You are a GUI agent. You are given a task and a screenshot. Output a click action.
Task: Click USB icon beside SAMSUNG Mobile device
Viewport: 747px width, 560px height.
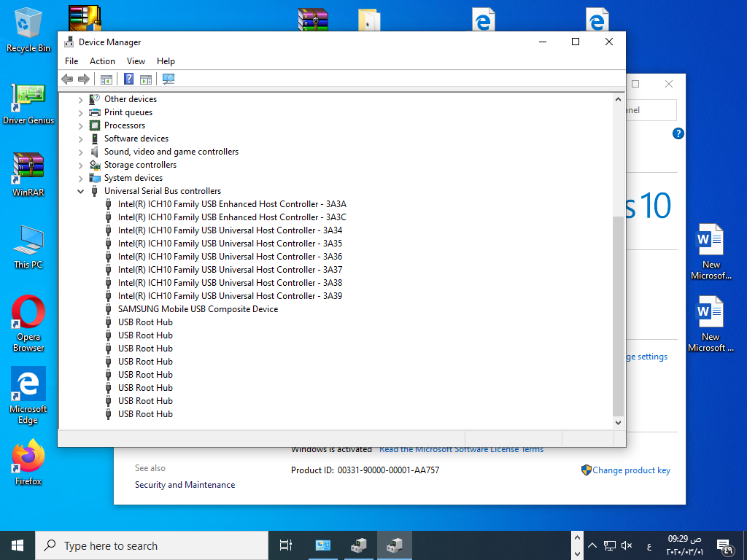tap(109, 309)
